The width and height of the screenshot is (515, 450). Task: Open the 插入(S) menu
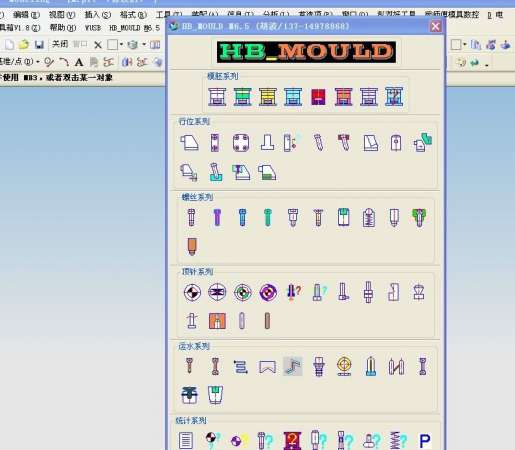(x=97, y=15)
